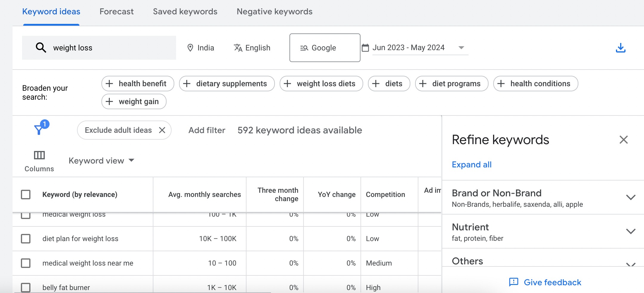
Task: Click the Expand all link
Action: 472,164
